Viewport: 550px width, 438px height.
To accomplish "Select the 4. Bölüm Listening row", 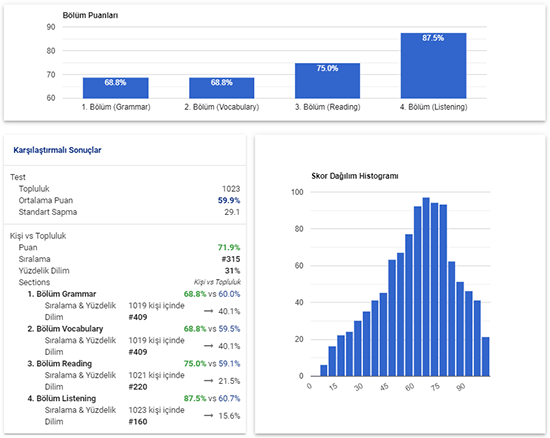I will click(134, 398).
